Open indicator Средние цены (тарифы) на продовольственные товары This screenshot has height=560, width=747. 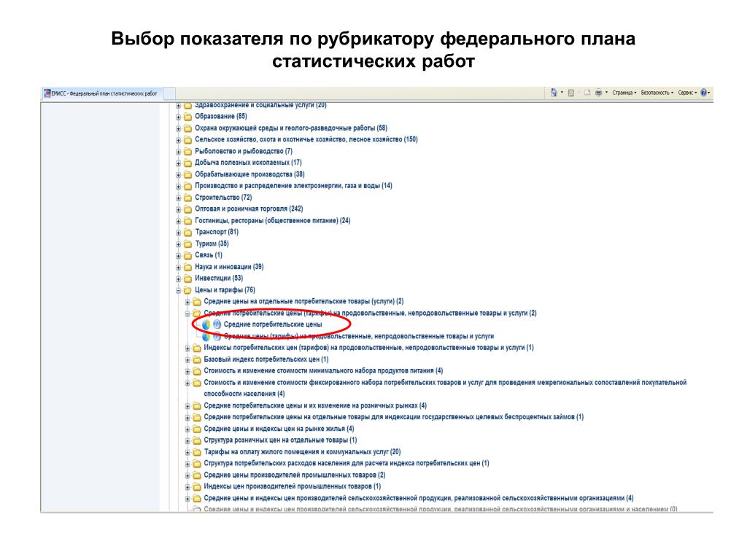(359, 336)
